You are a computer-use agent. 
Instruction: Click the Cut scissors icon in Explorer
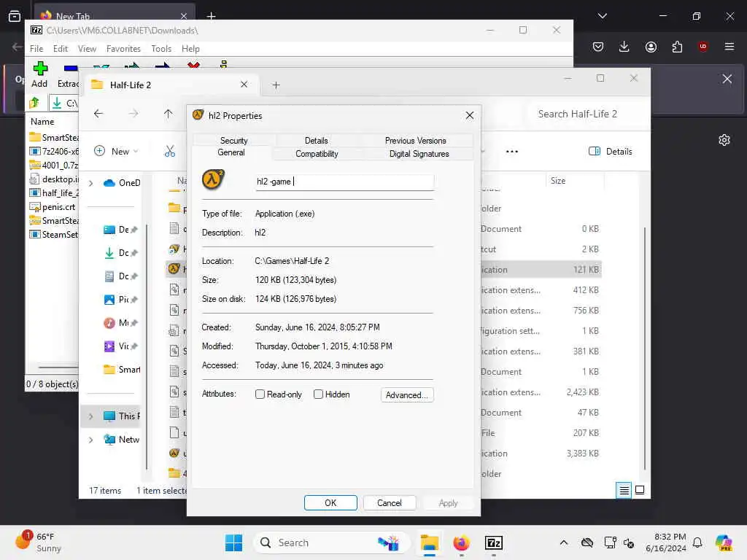(x=170, y=152)
